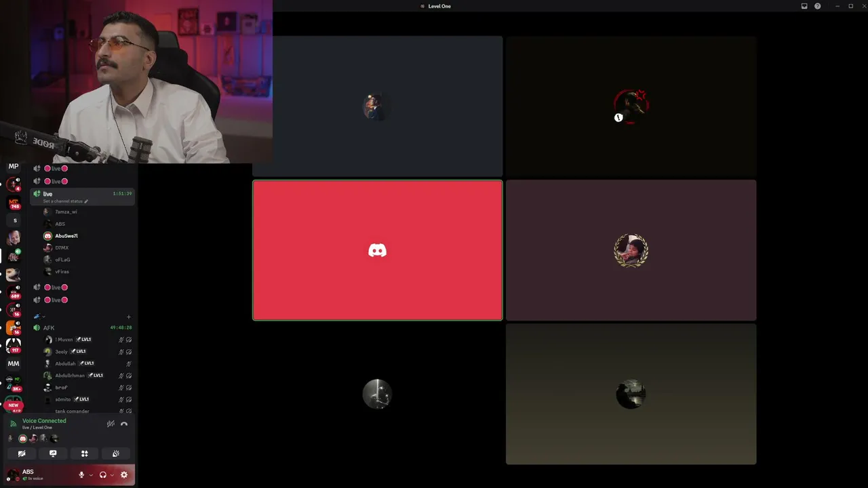Deafen with the headphones button
The height and width of the screenshot is (488, 868).
pos(103,475)
